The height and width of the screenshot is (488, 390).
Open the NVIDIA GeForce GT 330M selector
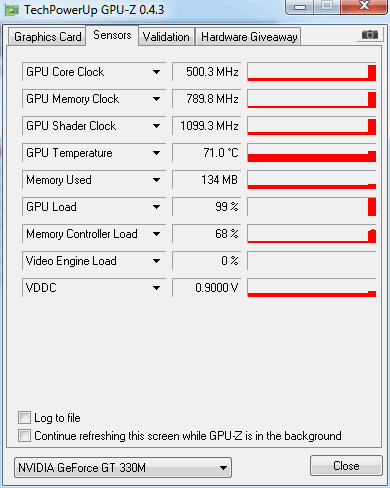pos(123,468)
